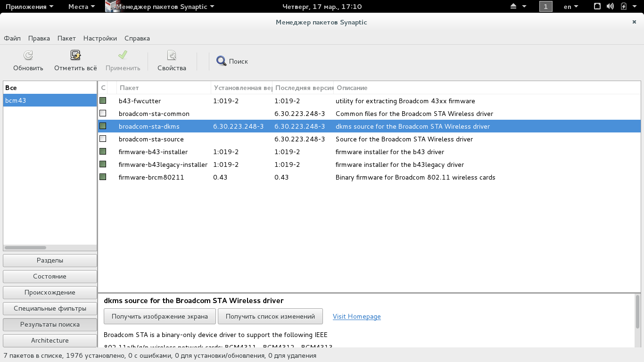
Task: Click Получить список изменений button
Action: (x=270, y=316)
